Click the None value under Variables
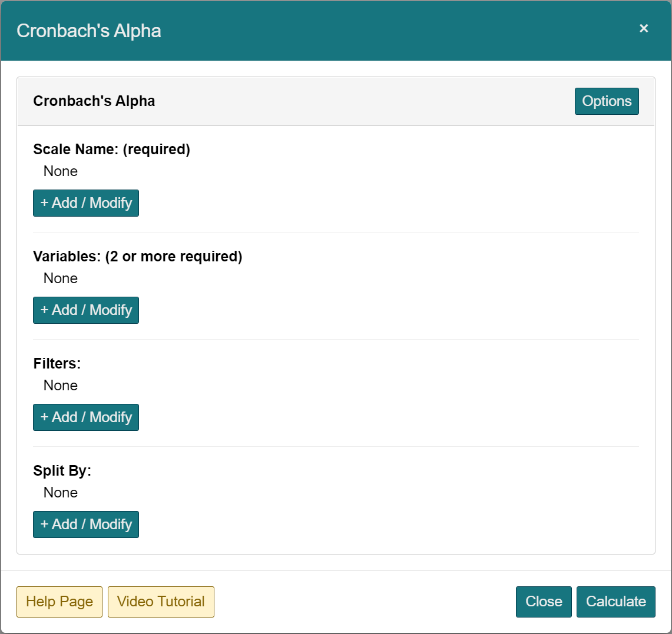This screenshot has height=634, width=672. 61,278
